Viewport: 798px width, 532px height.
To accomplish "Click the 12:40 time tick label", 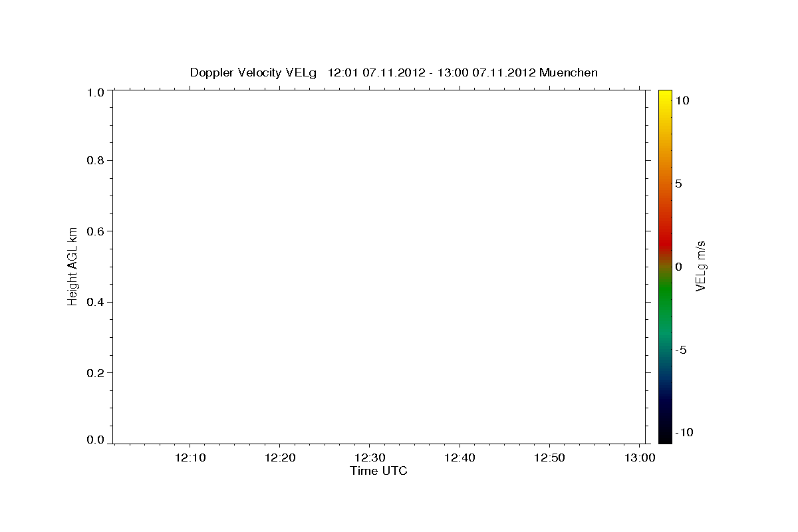I will [459, 458].
